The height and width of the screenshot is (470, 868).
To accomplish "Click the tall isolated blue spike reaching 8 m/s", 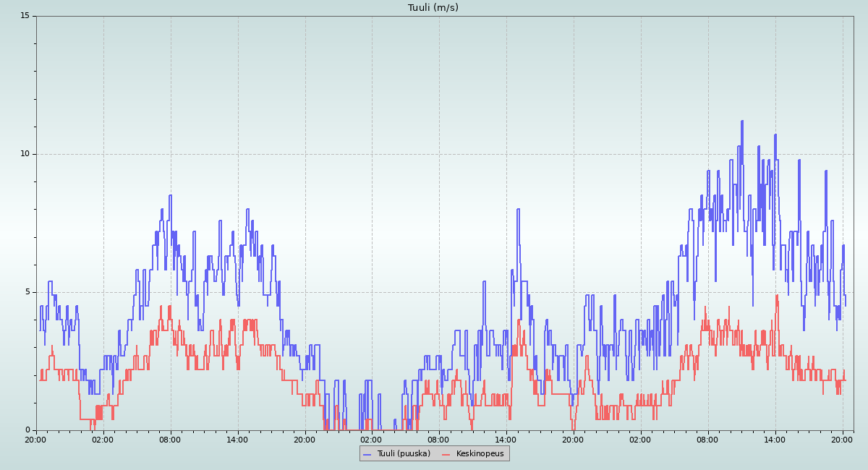I will coord(518,210).
